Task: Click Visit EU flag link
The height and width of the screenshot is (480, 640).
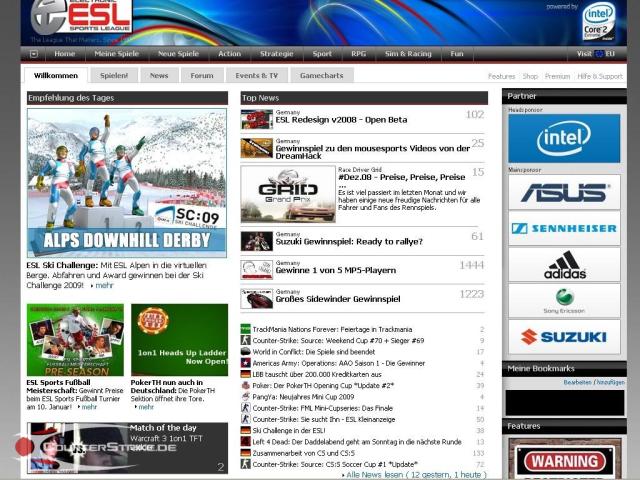Action: pos(596,54)
